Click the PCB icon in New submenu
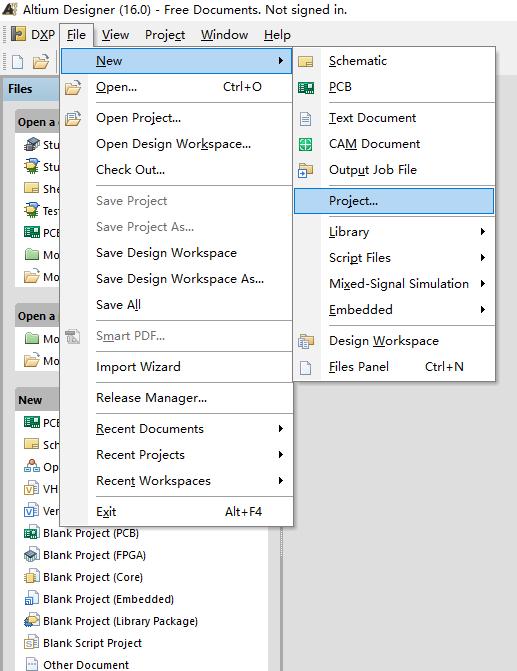This screenshot has width=517, height=671. (x=306, y=87)
